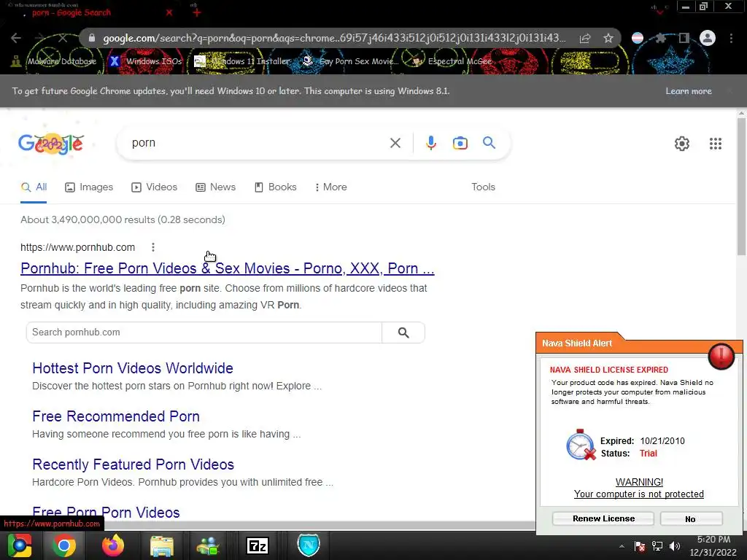
Task: Open Firefox from the taskbar
Action: [x=113, y=545]
